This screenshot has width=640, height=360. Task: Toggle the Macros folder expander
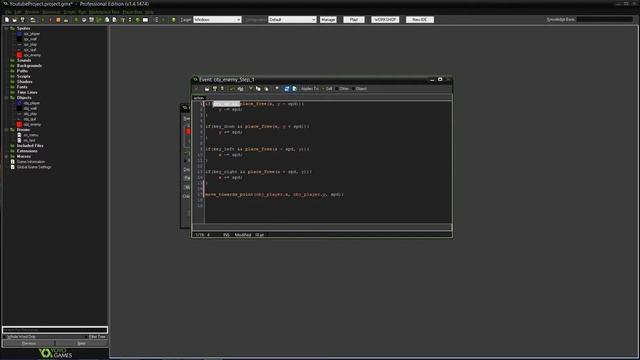6,156
